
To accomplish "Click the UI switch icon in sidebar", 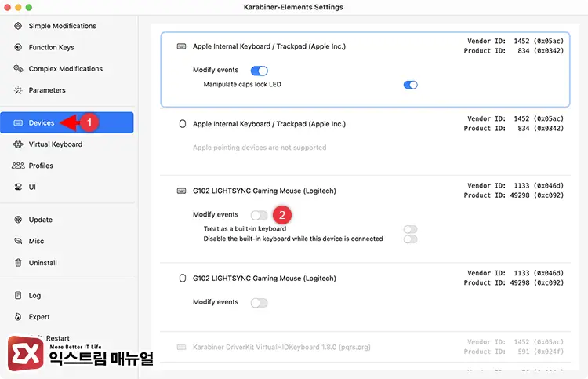I will pos(18,187).
